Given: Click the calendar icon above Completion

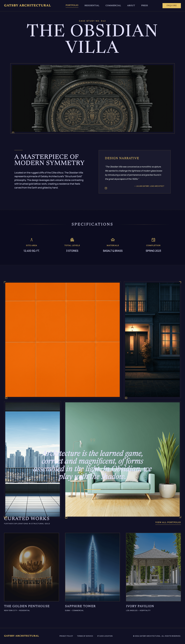Looking at the screenshot, I should pyautogui.click(x=153, y=240).
